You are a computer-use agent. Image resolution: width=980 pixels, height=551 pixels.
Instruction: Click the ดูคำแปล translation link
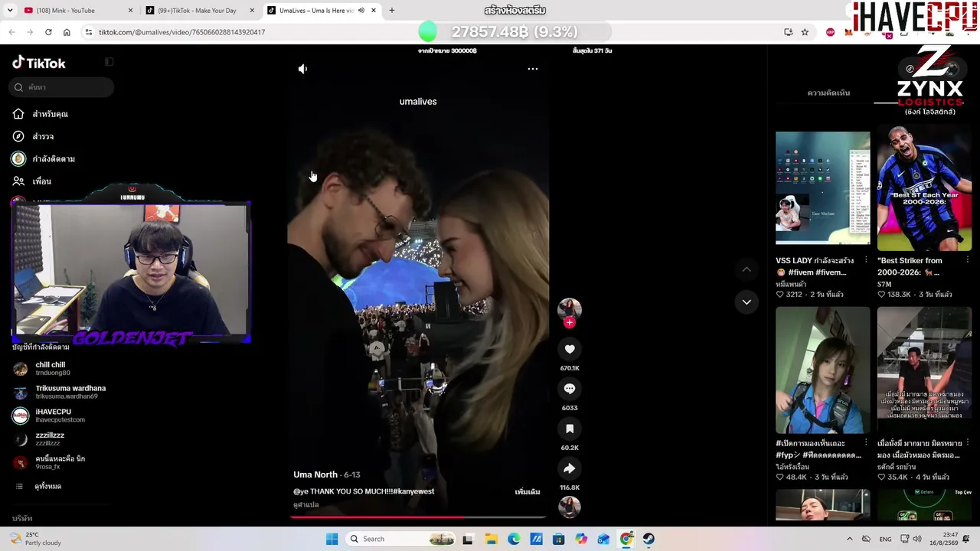coord(306,505)
